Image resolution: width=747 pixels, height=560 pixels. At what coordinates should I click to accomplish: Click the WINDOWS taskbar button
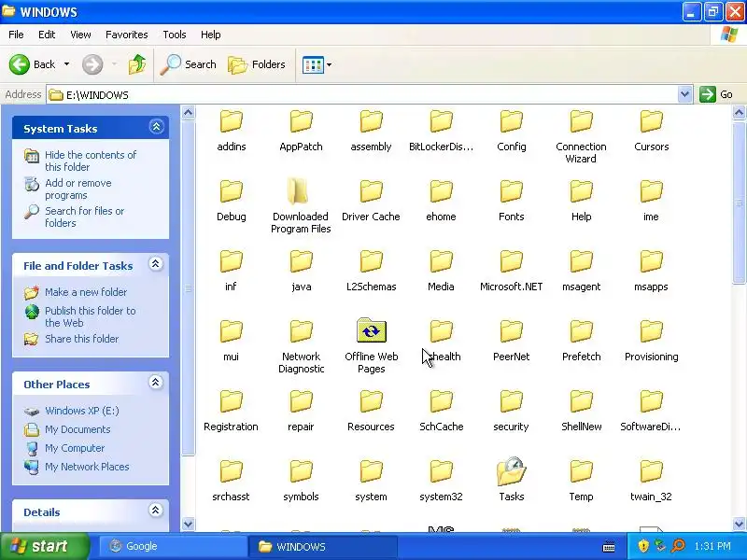(x=323, y=546)
